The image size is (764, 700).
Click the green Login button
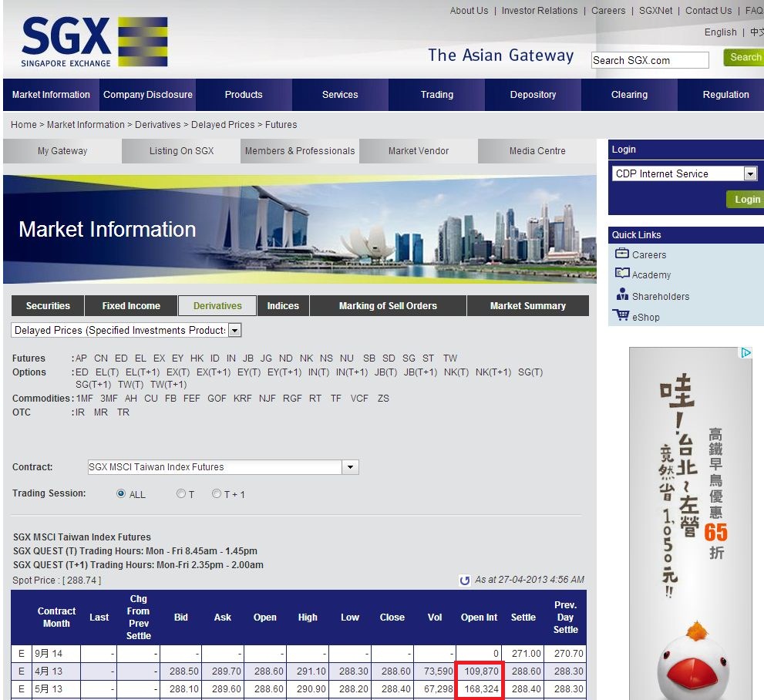745,199
